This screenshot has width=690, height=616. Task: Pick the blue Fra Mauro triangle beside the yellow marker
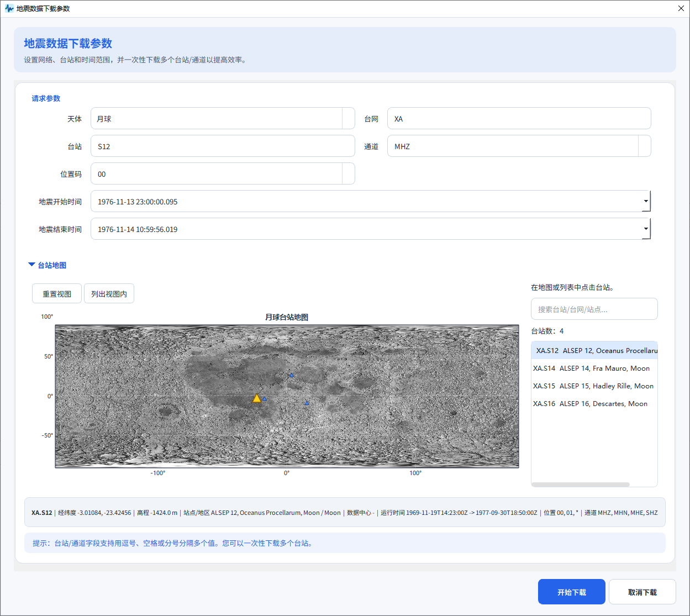[265, 398]
